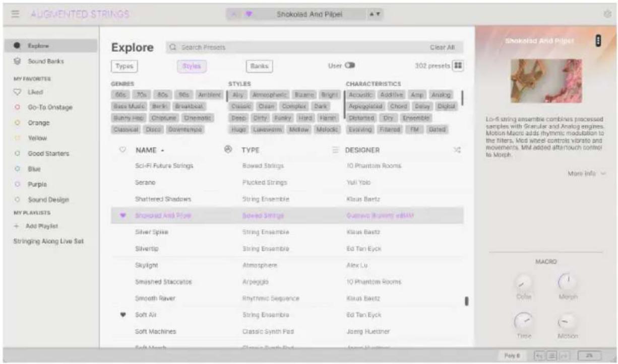The width and height of the screenshot is (618, 364).
Task: Toggle the User presets switch
Action: [x=350, y=65]
